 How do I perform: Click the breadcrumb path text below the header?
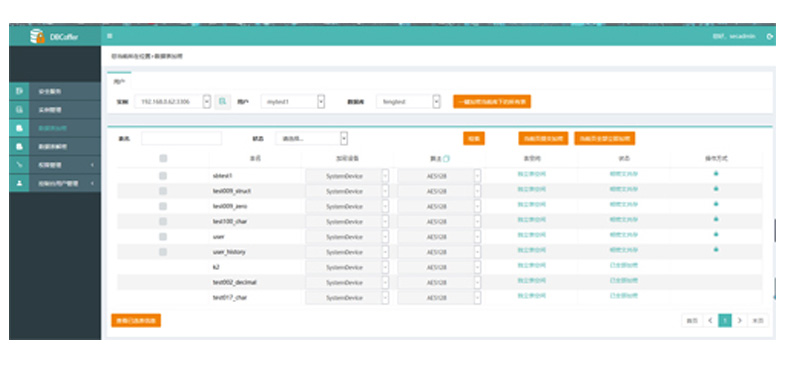point(147,56)
